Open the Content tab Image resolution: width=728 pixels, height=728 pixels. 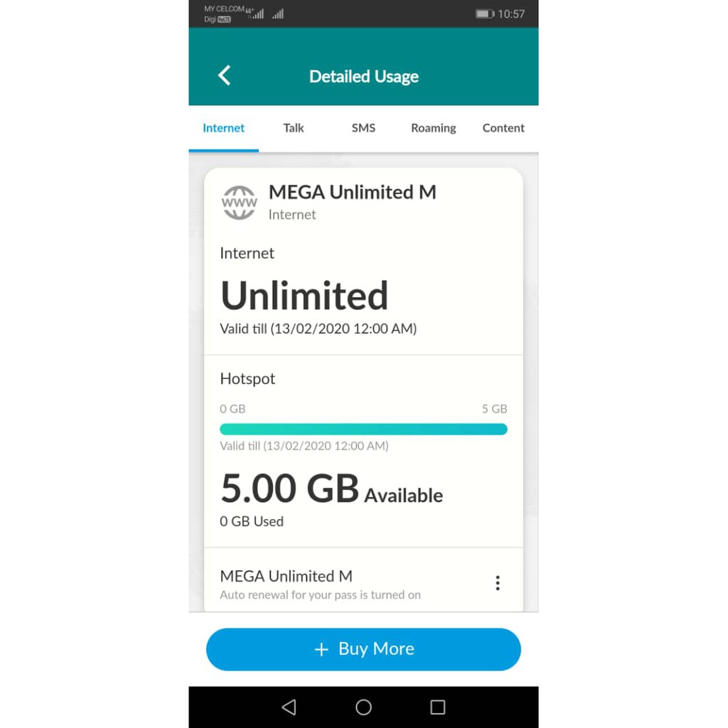click(x=503, y=128)
